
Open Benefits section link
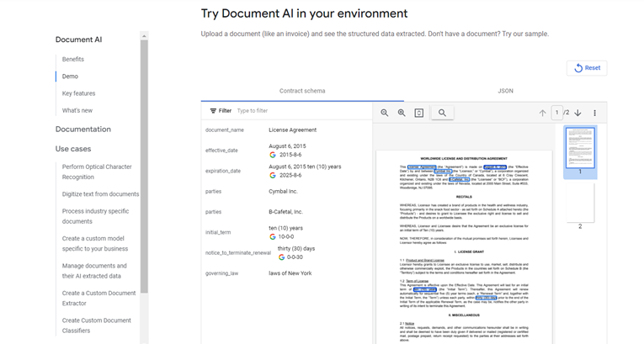click(x=73, y=59)
